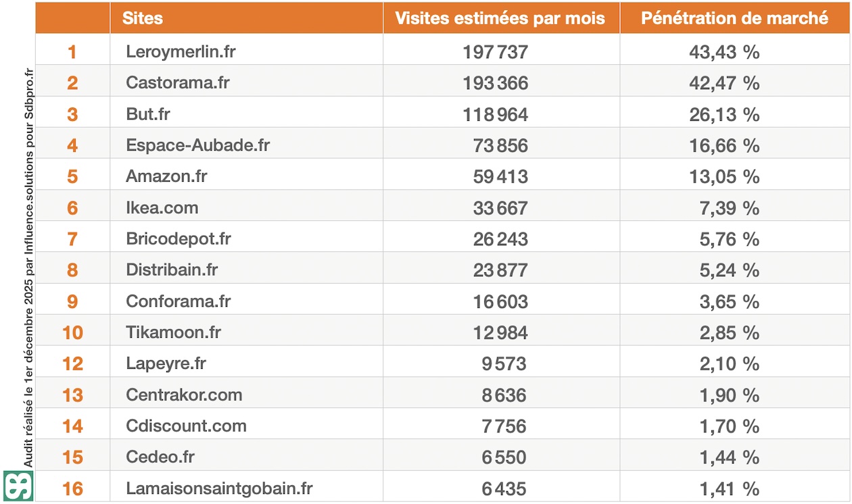Click the vertical audit caption text

pyautogui.click(x=28, y=270)
